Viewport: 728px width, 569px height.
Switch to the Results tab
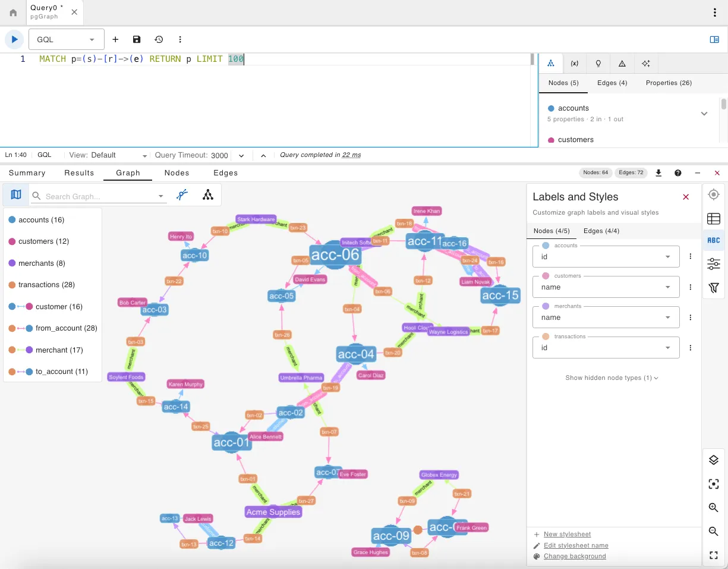(x=80, y=173)
